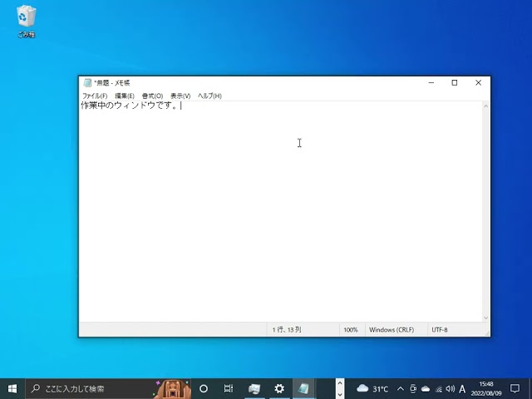The image size is (532, 399).
Task: Open the 書式(O) menu
Action: tap(152, 96)
